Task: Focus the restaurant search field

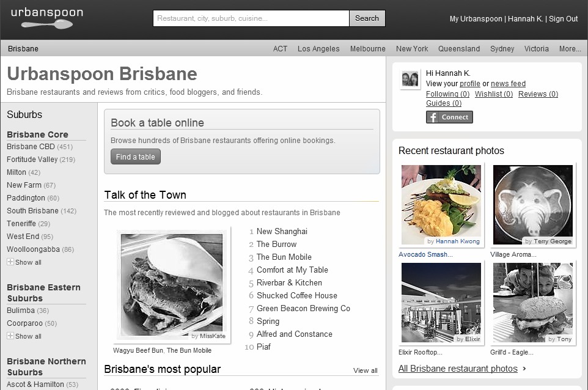Action: point(251,18)
